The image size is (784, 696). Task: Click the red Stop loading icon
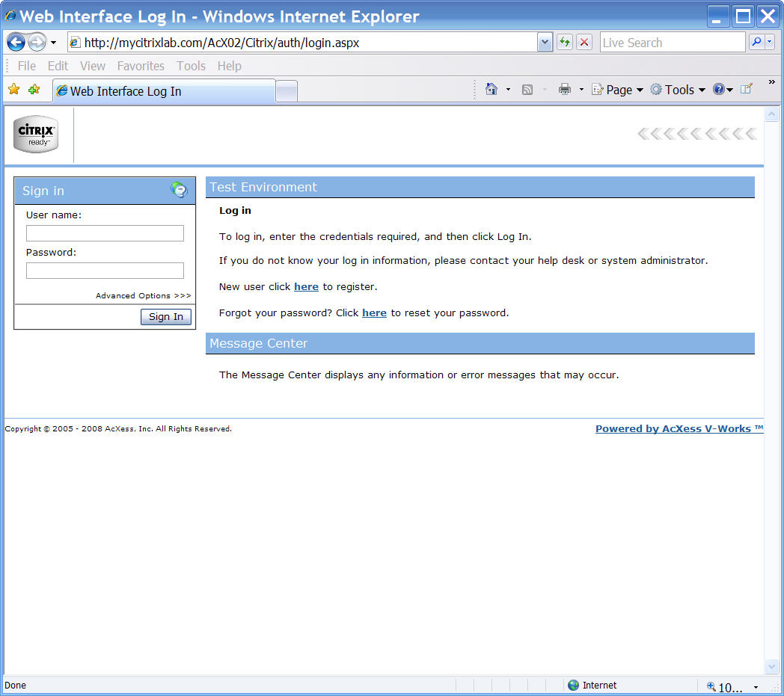[584, 43]
